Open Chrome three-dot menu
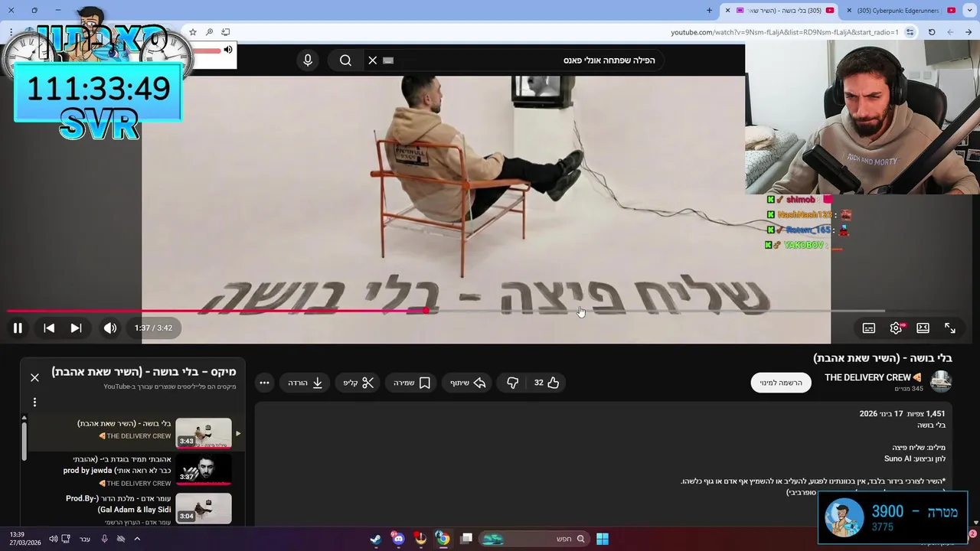The height and width of the screenshot is (551, 980). (11, 32)
